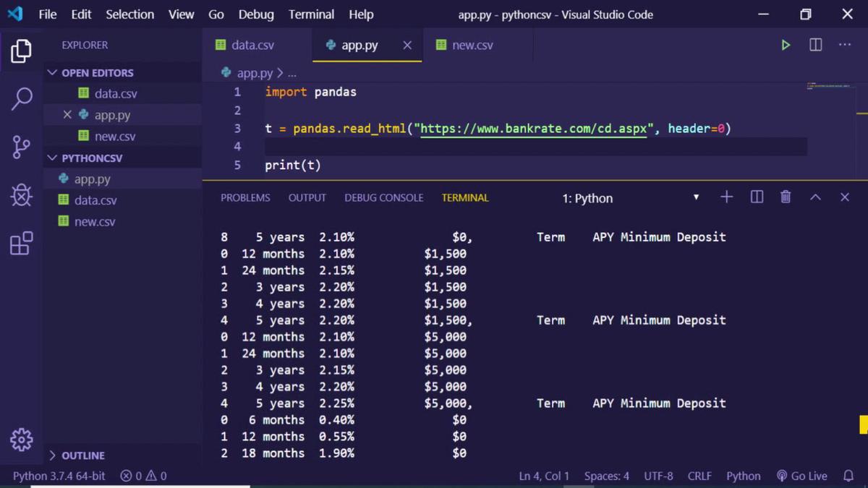Run the Python file with the play button
This screenshot has width=868, height=488.
click(x=786, y=45)
